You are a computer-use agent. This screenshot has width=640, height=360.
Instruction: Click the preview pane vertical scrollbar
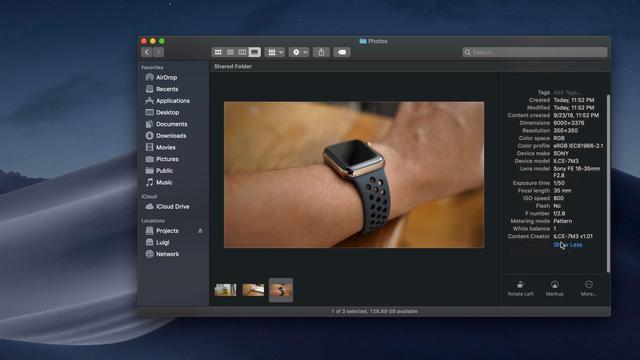click(x=608, y=184)
